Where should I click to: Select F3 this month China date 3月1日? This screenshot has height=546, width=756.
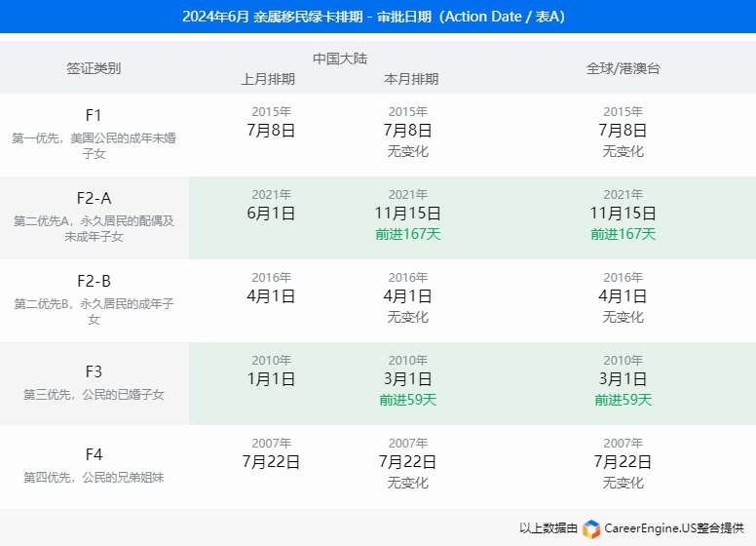click(408, 379)
